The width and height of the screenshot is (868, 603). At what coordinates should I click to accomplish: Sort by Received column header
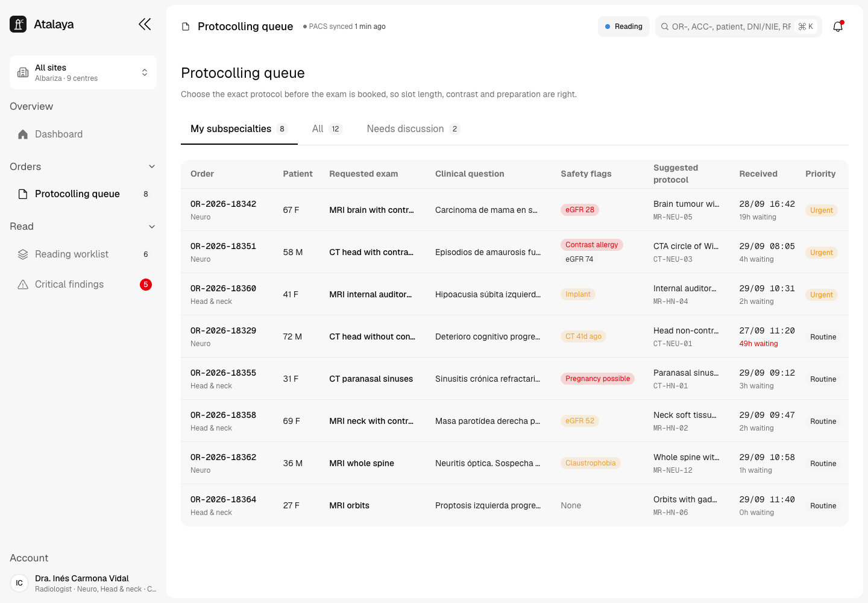758,174
